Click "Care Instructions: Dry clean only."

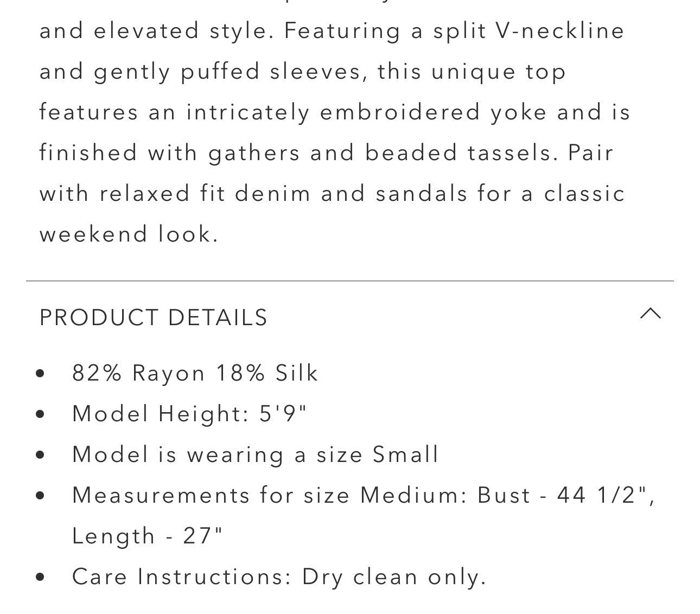tap(279, 577)
